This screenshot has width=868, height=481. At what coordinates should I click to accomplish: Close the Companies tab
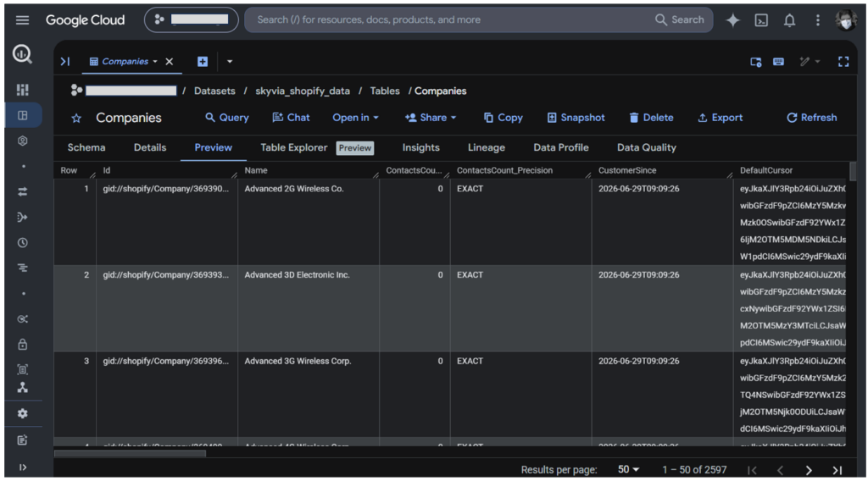[170, 61]
